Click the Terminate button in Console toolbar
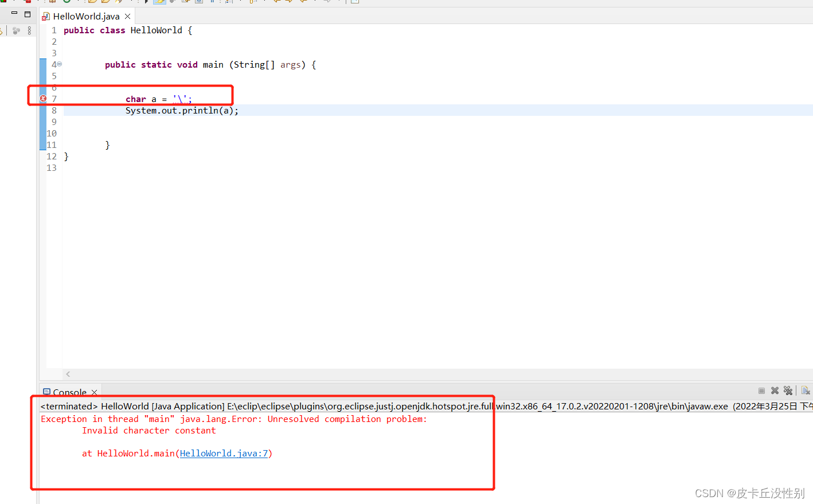Viewport: 813px width, 504px height. pyautogui.click(x=761, y=390)
